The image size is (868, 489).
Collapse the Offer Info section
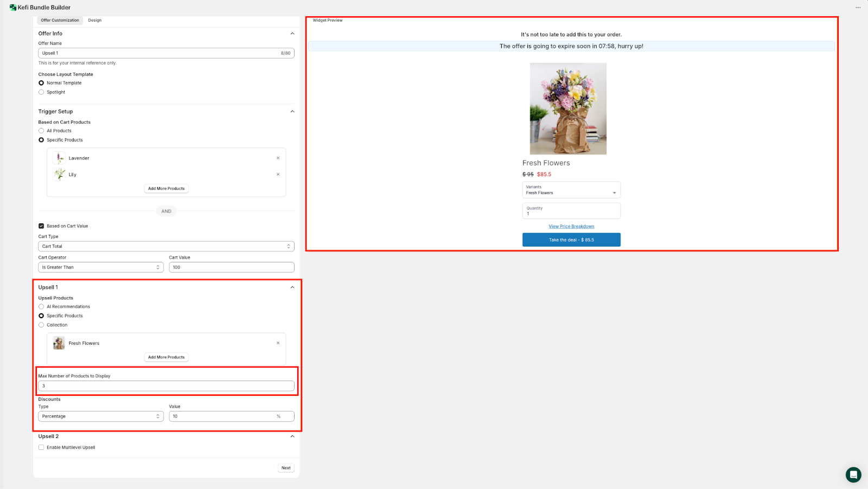click(x=292, y=34)
